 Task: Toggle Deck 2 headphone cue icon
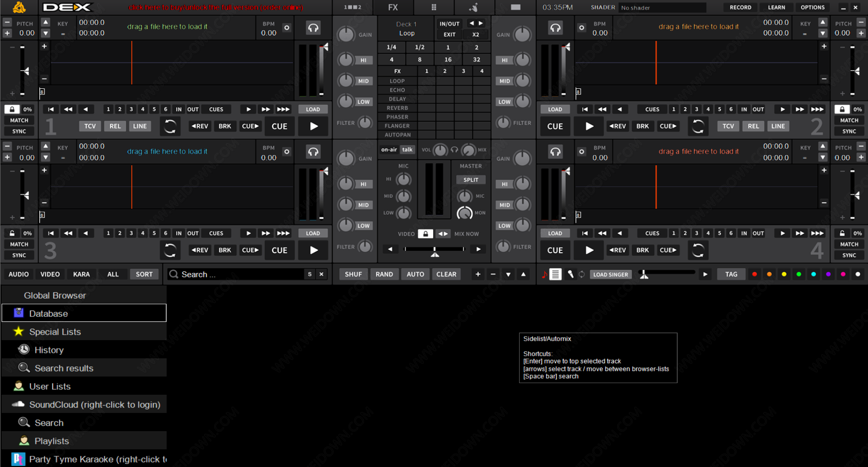tap(555, 28)
